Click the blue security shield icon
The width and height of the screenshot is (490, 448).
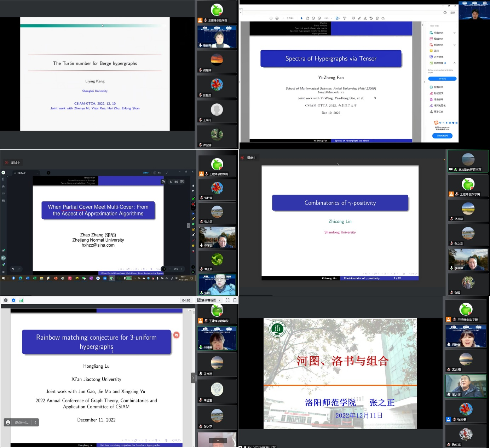coord(13,300)
